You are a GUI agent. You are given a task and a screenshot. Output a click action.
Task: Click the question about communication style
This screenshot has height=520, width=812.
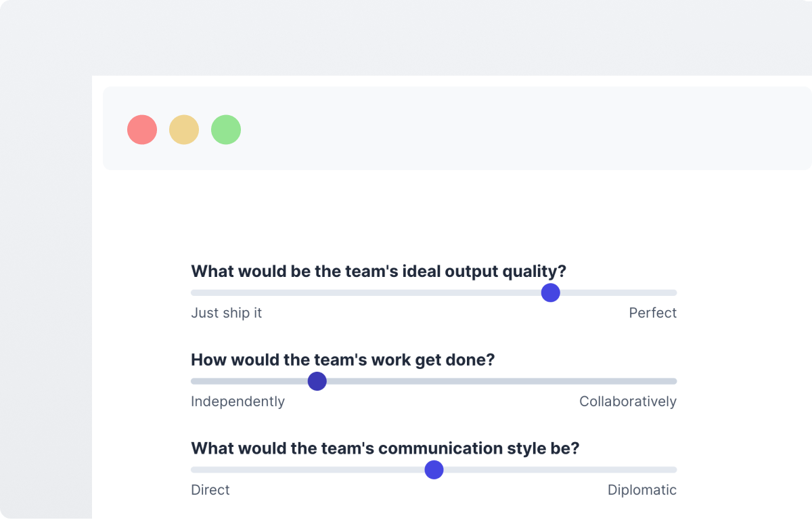[x=384, y=448]
